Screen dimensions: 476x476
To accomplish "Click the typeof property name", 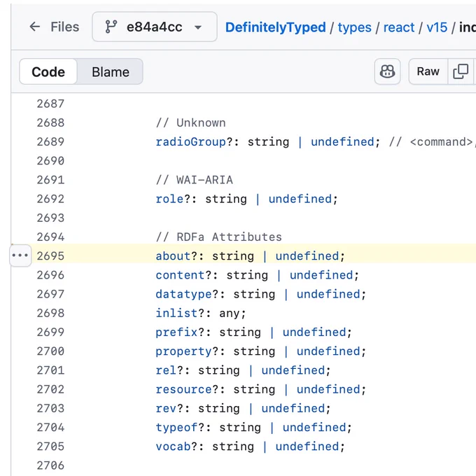I will click(x=176, y=428).
